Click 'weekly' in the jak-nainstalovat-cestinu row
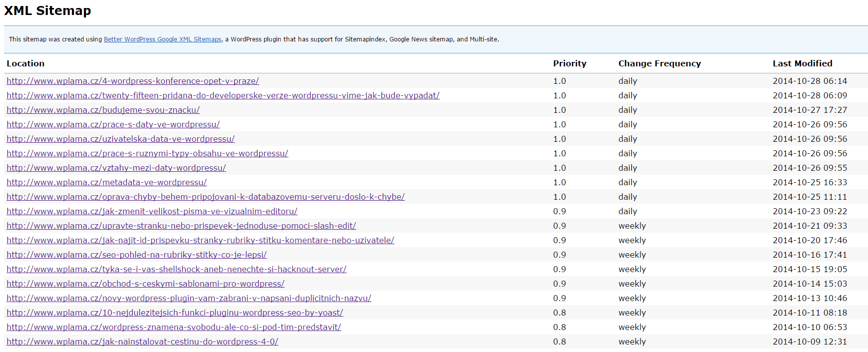The height and width of the screenshot is (352, 868). pyautogui.click(x=632, y=342)
